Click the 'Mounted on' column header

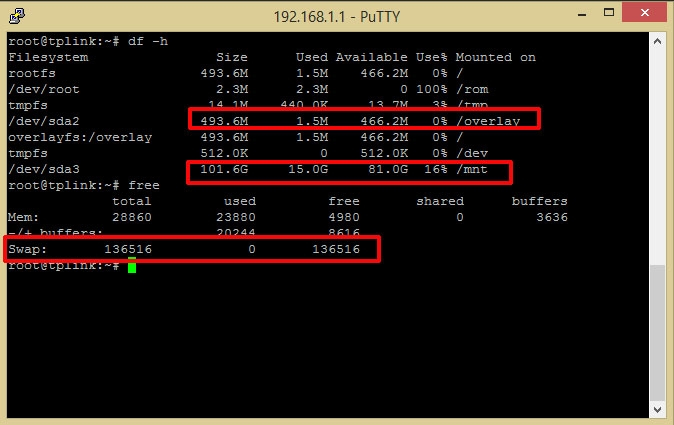[496, 58]
